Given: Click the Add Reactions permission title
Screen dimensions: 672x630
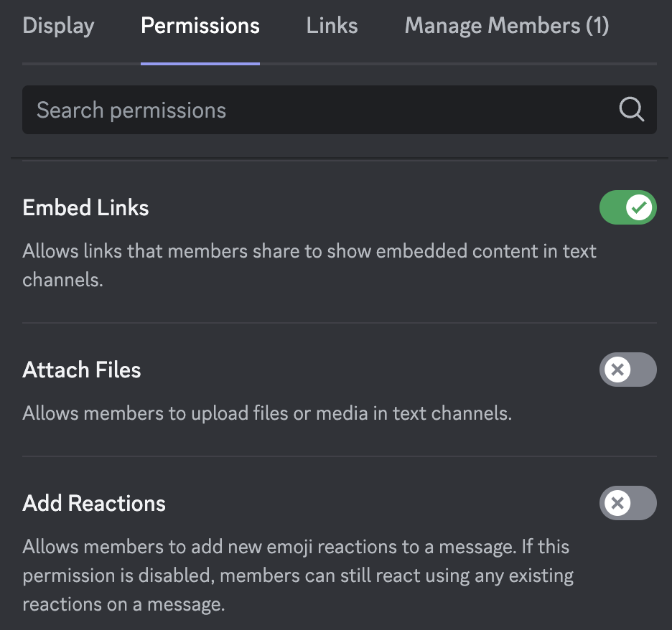Looking at the screenshot, I should tap(94, 503).
